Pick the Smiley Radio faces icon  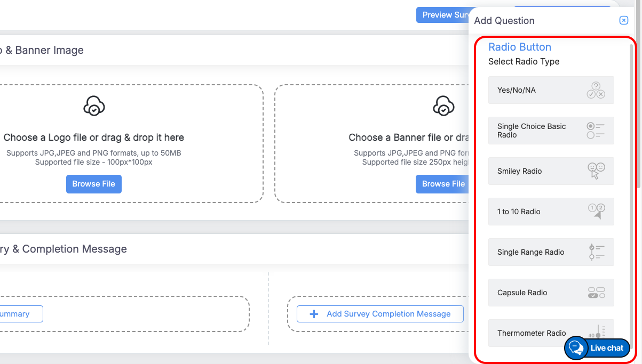(596, 171)
